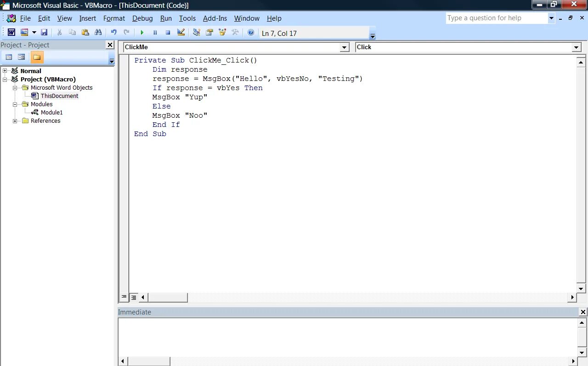
Task: Expand the References folder
Action: coord(15,121)
